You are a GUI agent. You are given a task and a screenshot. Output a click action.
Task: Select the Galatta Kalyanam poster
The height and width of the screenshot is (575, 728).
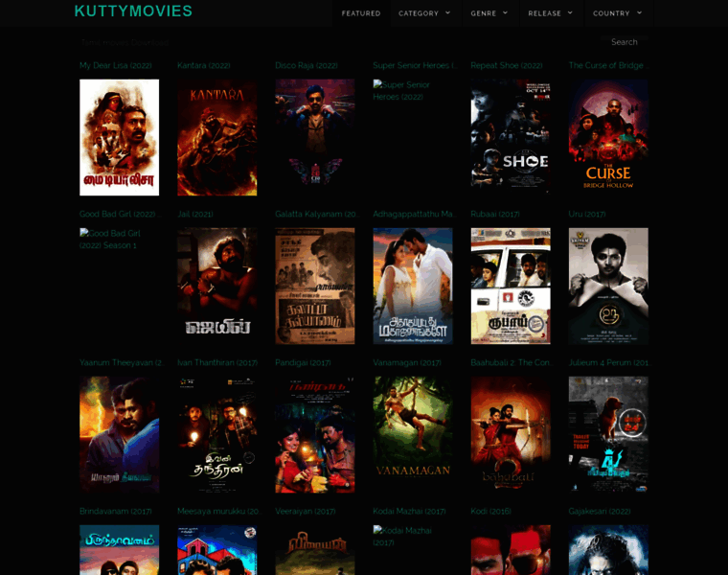315,287
